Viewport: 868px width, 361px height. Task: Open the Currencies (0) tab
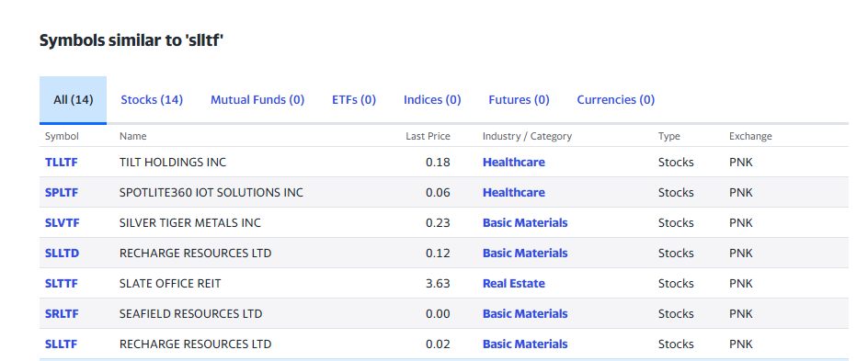615,100
